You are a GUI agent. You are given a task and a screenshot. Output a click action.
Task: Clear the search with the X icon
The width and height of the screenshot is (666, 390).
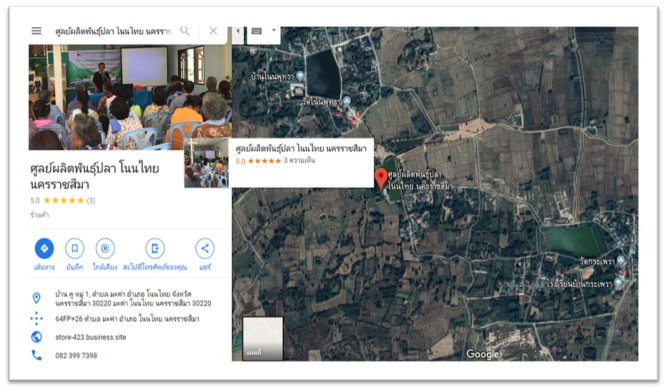tap(213, 31)
